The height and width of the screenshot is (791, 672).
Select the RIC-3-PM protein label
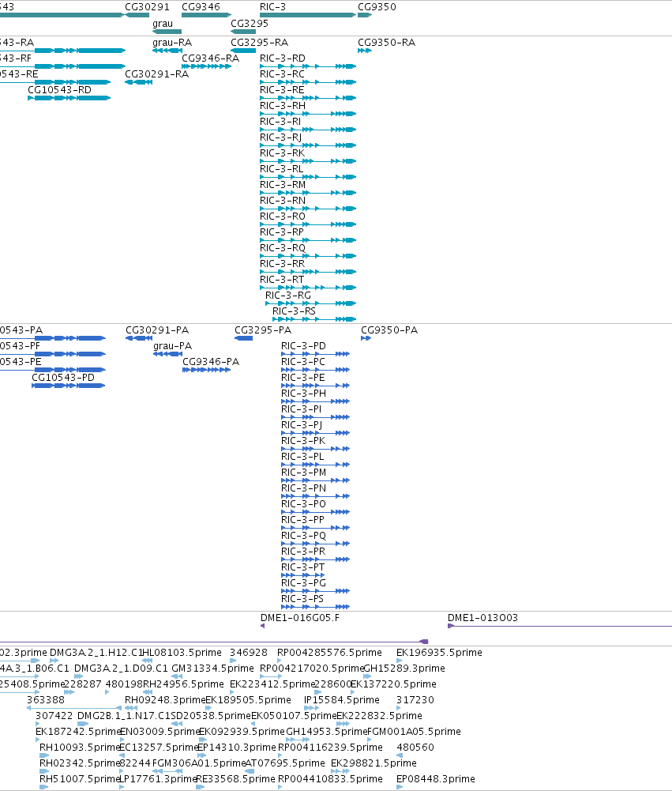[x=303, y=473]
